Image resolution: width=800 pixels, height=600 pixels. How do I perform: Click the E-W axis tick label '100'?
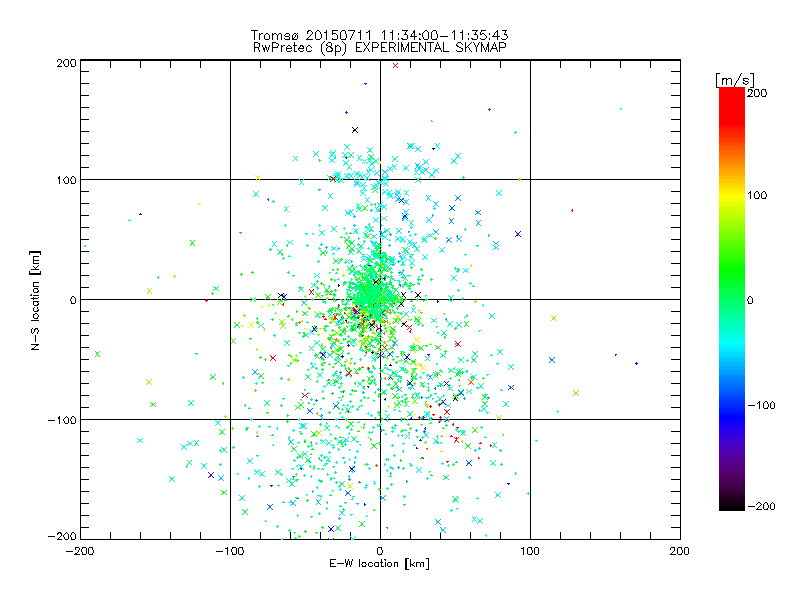click(530, 551)
